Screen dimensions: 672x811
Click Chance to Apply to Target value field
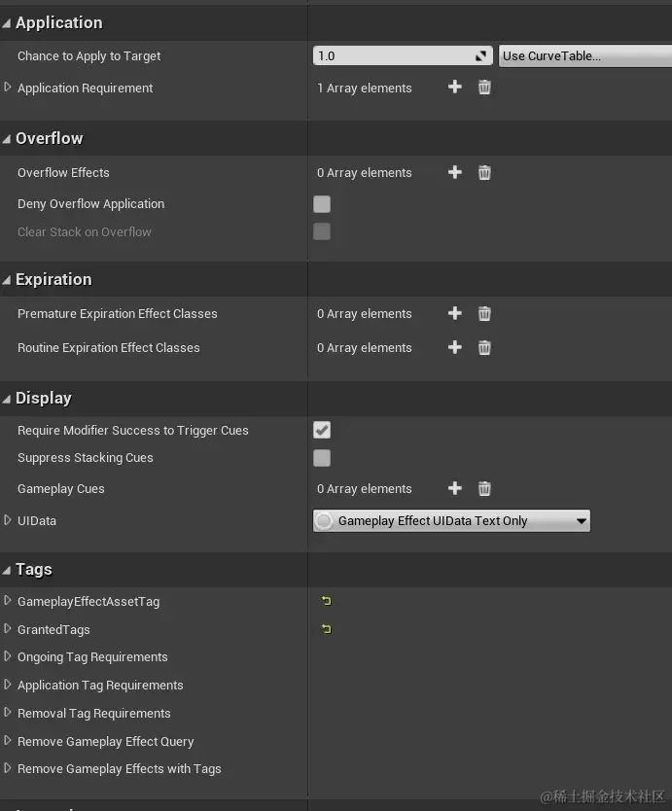[x=394, y=56]
